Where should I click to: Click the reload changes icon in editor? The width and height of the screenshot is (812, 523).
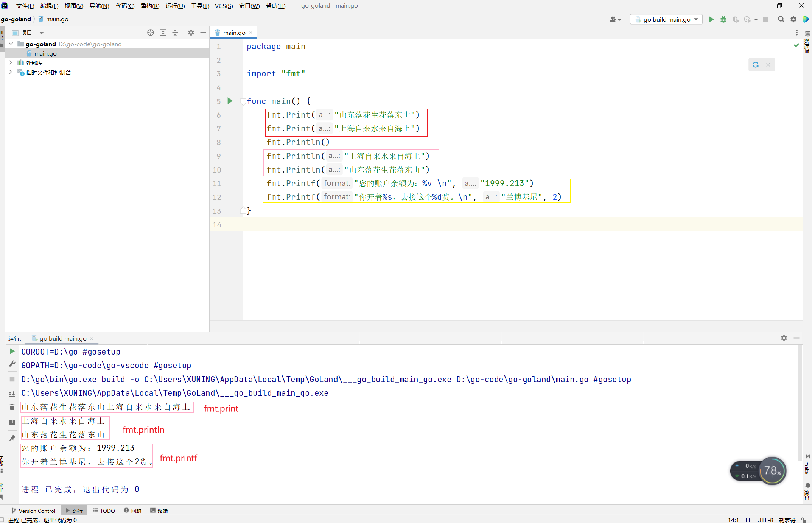(x=756, y=65)
